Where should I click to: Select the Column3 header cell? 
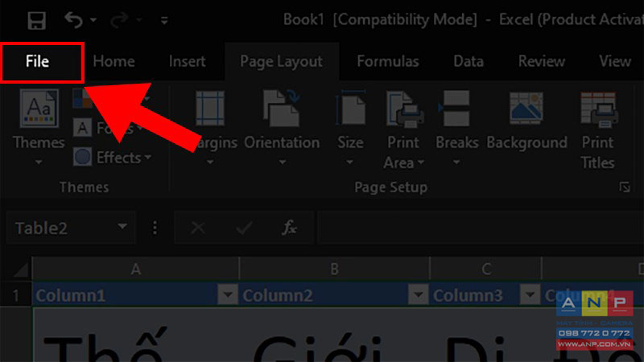pos(486,294)
